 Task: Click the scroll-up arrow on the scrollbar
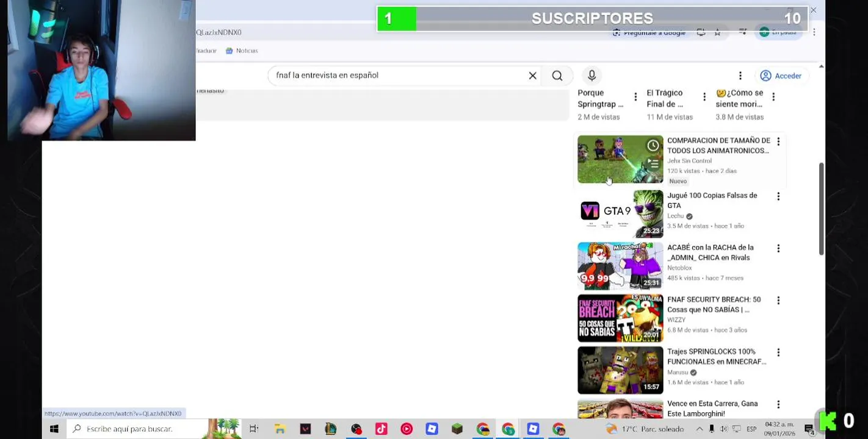(821, 66)
